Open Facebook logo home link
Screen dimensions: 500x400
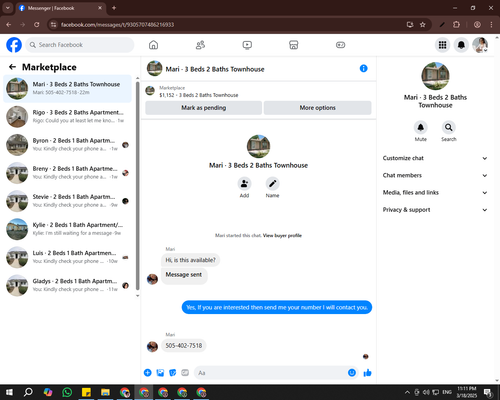click(x=14, y=45)
